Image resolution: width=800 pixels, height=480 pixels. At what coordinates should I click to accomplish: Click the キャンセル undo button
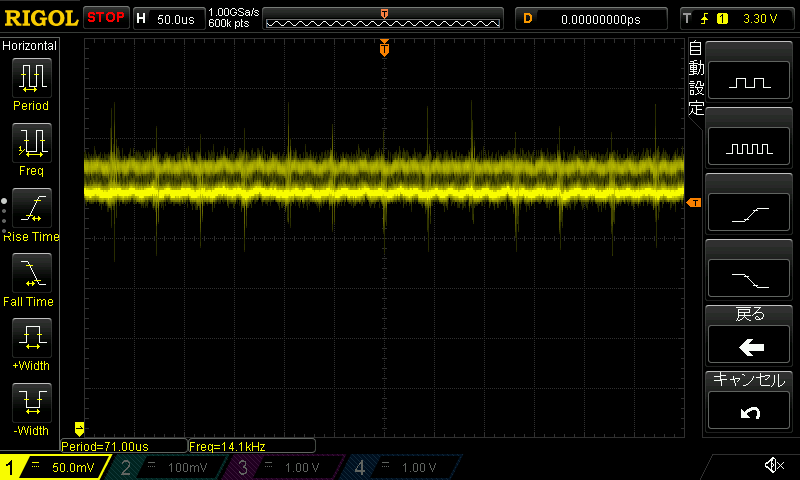click(749, 411)
